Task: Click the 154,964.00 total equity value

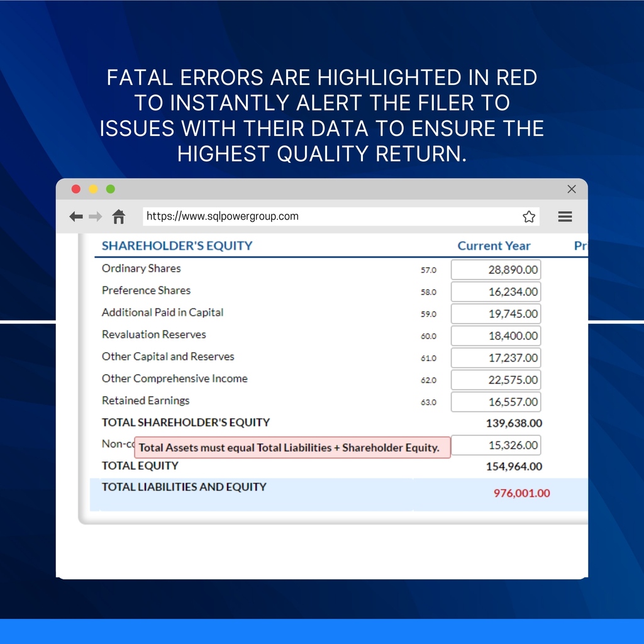Action: (x=514, y=466)
